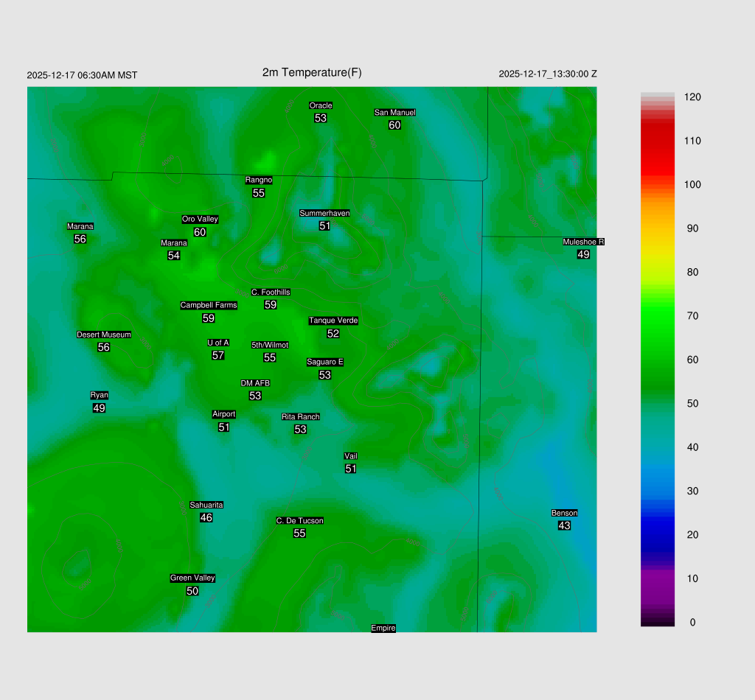Select the DM AFB station marker

[255, 383]
